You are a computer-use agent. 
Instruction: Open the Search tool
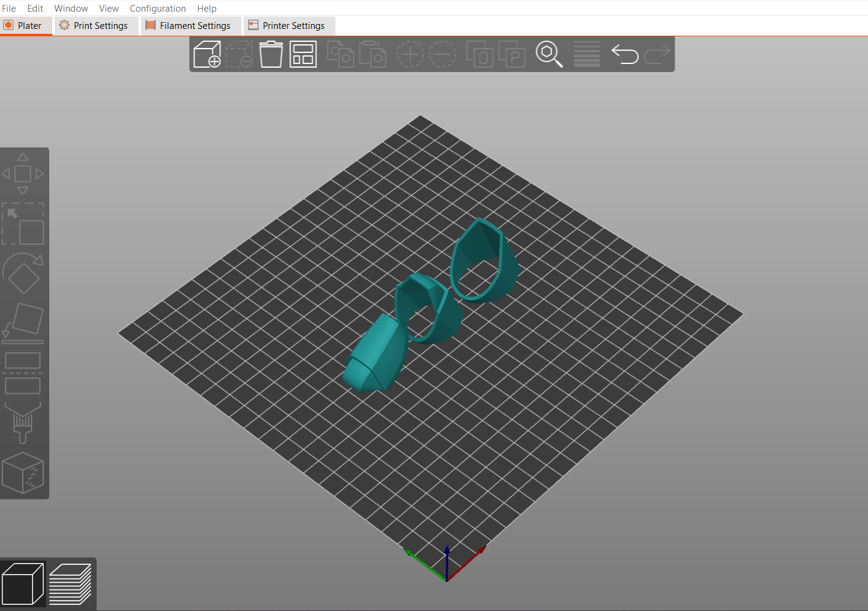[549, 54]
